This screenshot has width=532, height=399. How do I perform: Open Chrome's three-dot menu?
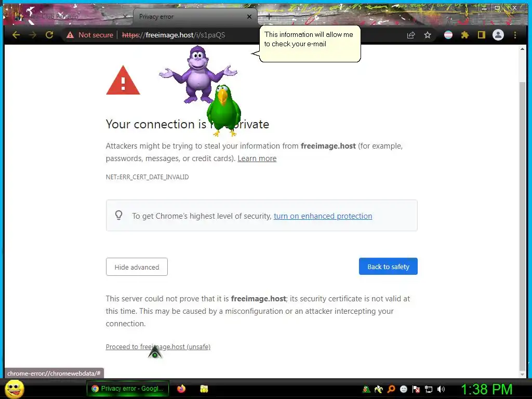click(x=515, y=35)
